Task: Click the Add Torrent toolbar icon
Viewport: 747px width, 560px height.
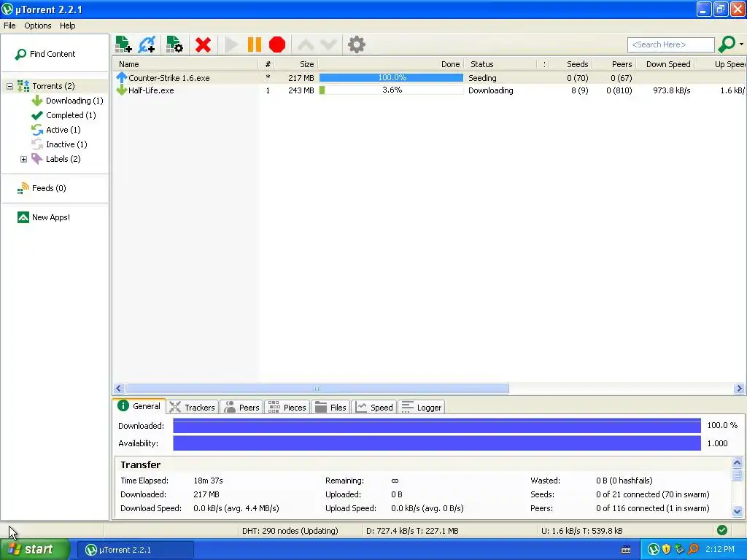Action: click(123, 44)
